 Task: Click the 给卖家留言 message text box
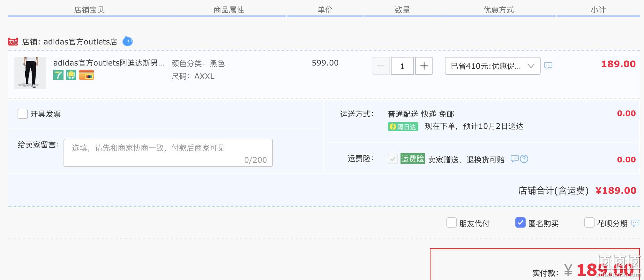click(168, 153)
